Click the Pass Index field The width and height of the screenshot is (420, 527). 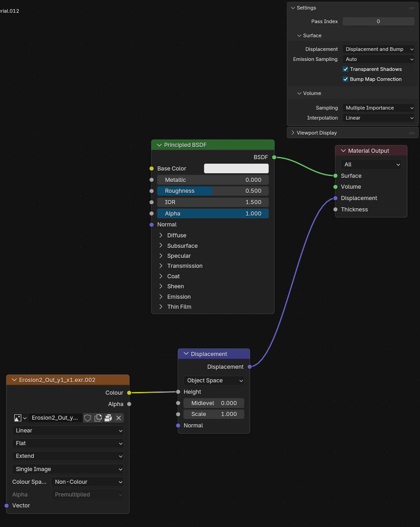(x=378, y=21)
